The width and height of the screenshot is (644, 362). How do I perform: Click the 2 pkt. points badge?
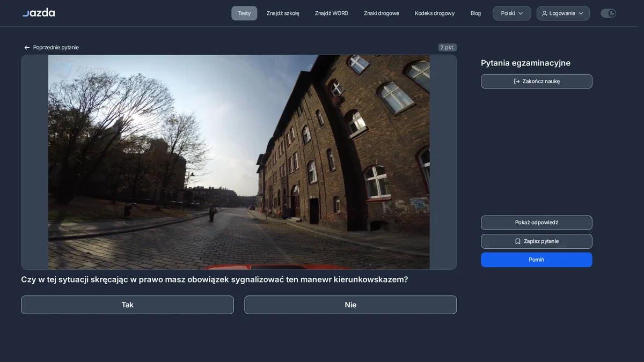(448, 48)
